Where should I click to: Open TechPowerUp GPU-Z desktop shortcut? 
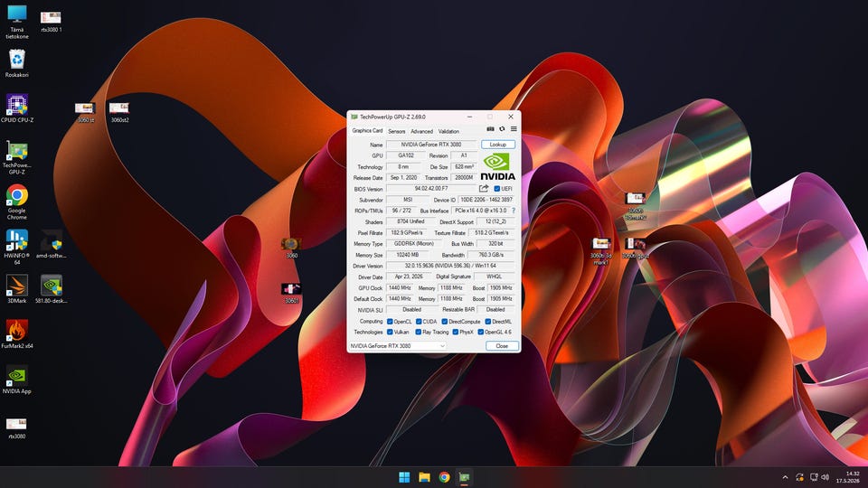click(x=16, y=157)
